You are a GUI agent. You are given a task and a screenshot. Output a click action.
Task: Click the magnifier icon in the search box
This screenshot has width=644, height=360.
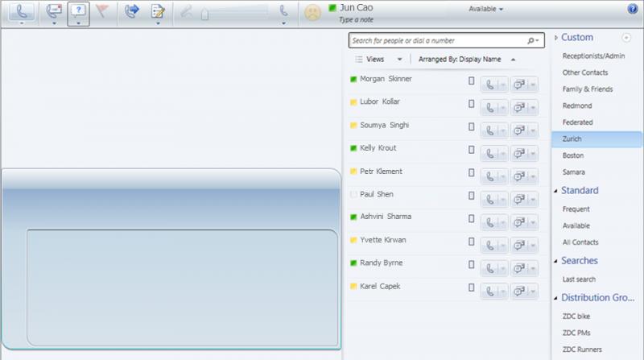click(530, 41)
